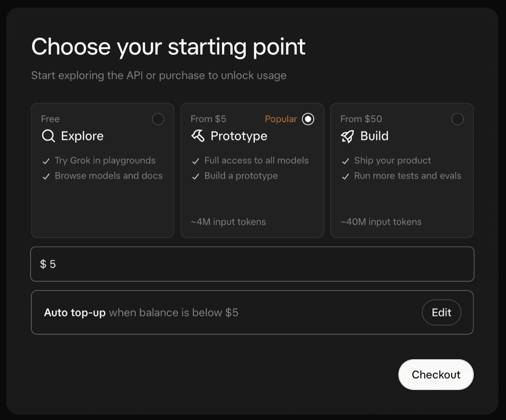The image size is (506, 420).
Task: Click 'Full access to all models' text
Action: pos(256,160)
